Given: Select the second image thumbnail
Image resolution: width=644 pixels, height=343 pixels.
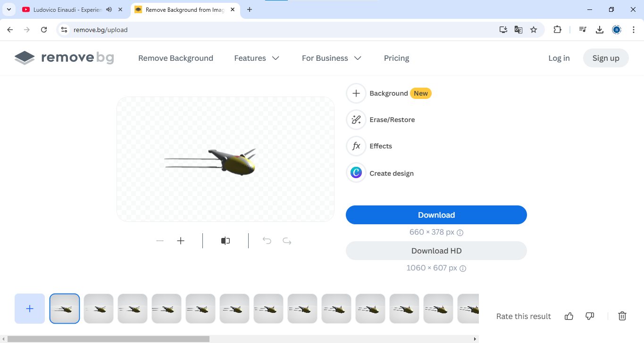Looking at the screenshot, I should pyautogui.click(x=99, y=309).
